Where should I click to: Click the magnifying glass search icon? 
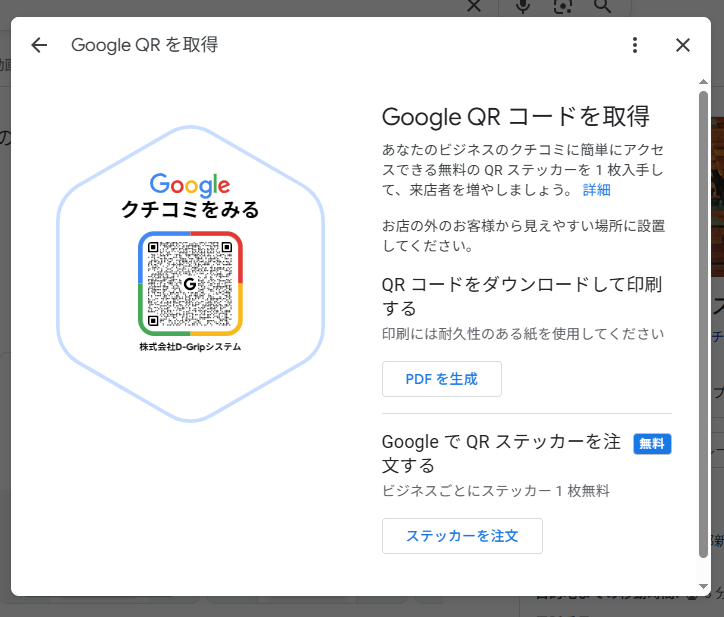point(602,6)
